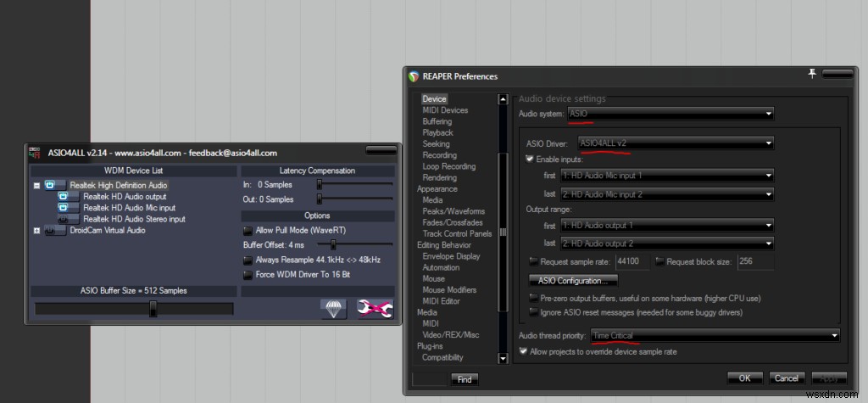Uncheck Allow projects to override device sample rate
The height and width of the screenshot is (403, 868).
(x=523, y=351)
